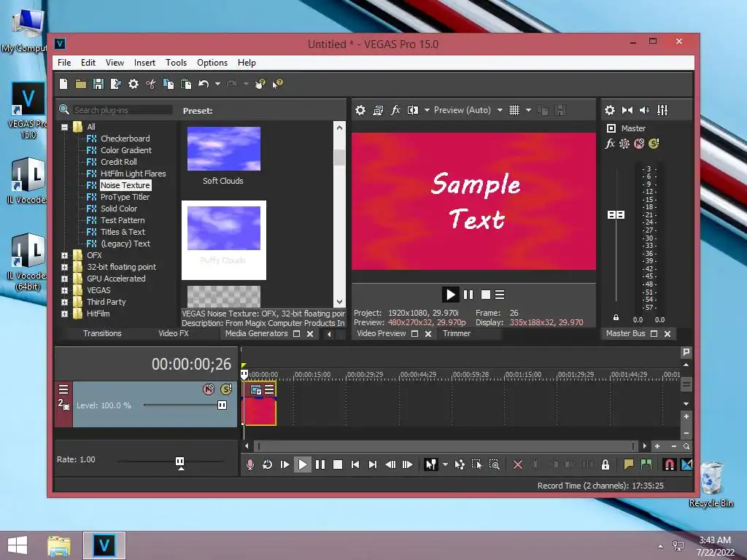Toggle loop playback on transport bar
This screenshot has height=560, width=747.
click(267, 464)
